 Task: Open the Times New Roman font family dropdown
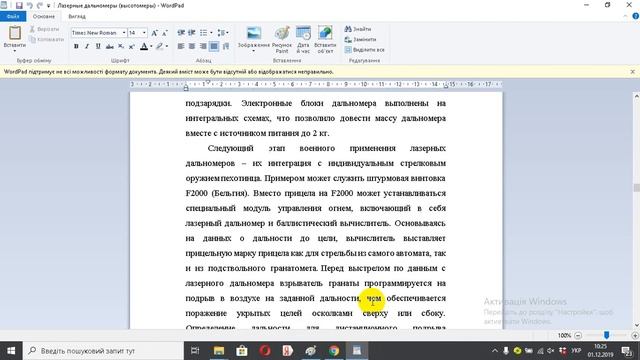pyautogui.click(x=124, y=33)
